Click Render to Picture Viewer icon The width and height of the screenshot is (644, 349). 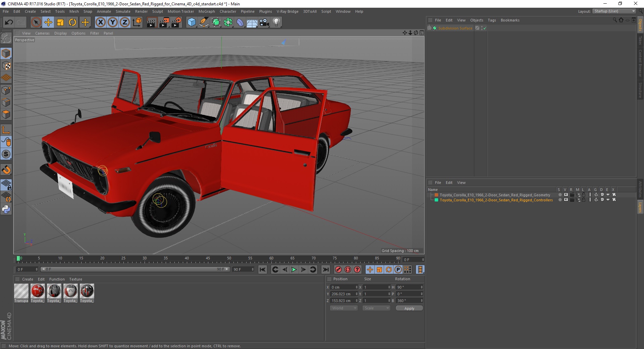point(164,22)
